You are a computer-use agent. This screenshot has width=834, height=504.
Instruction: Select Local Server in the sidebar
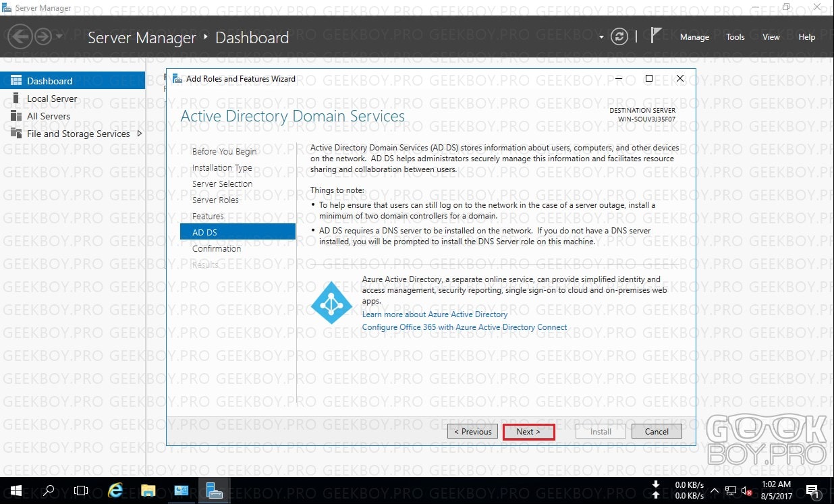(x=52, y=99)
